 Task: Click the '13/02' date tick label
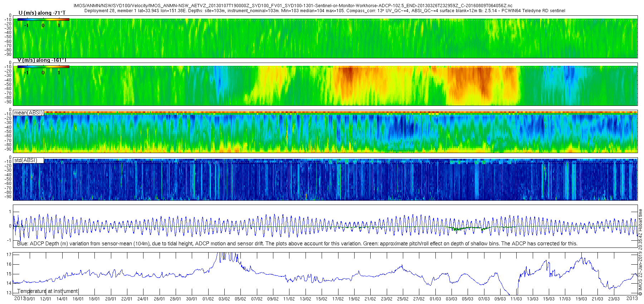pyautogui.click(x=305, y=299)
